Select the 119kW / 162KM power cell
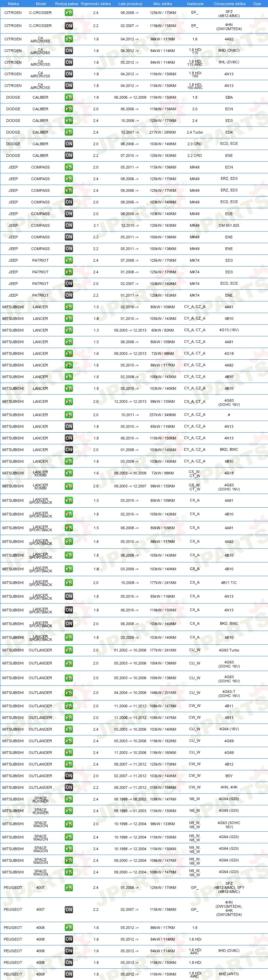The width and height of the screenshot is (268, 980). pos(162,741)
